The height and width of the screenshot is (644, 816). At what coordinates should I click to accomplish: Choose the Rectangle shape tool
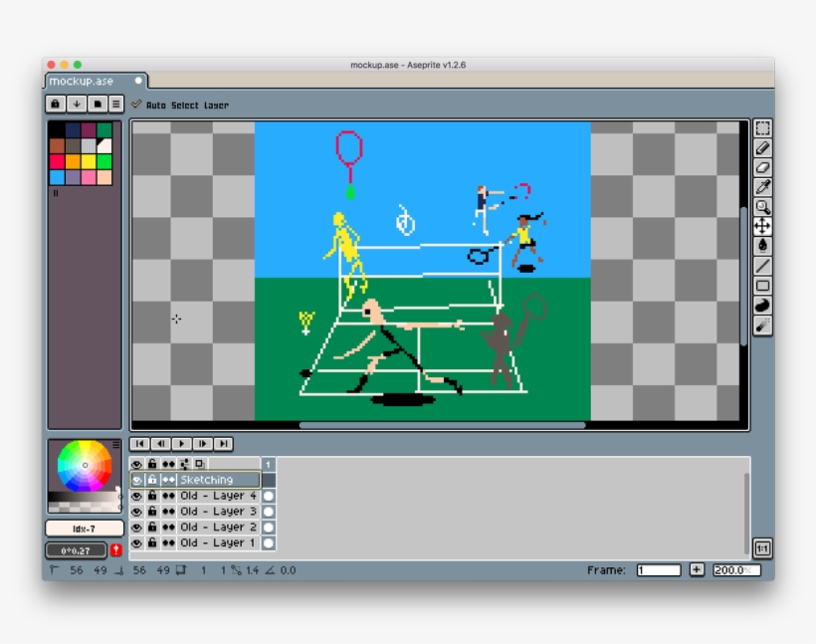(762, 286)
